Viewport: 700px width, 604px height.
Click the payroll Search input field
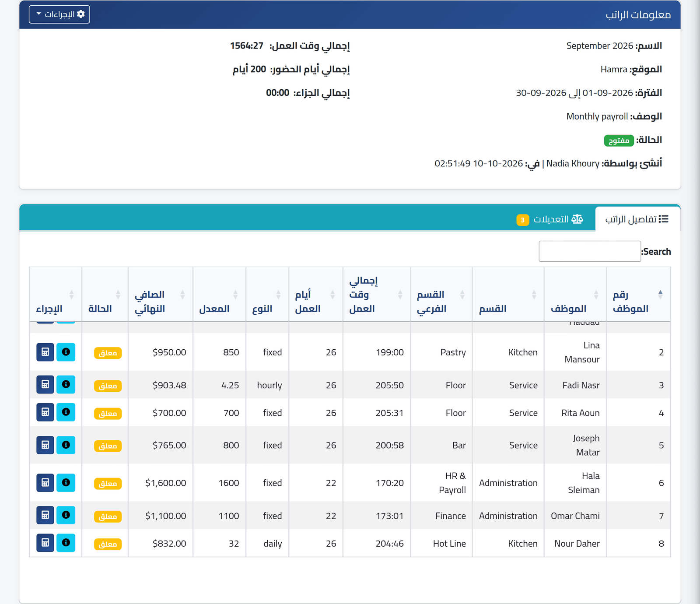(x=590, y=251)
